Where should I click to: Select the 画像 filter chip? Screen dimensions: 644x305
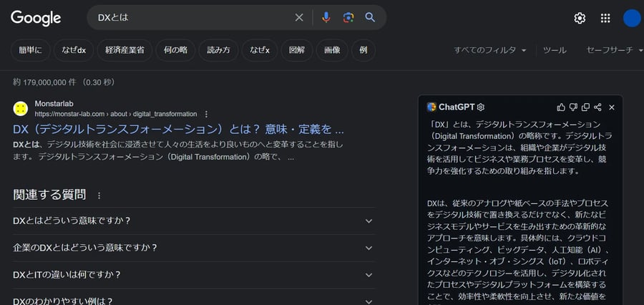point(332,50)
